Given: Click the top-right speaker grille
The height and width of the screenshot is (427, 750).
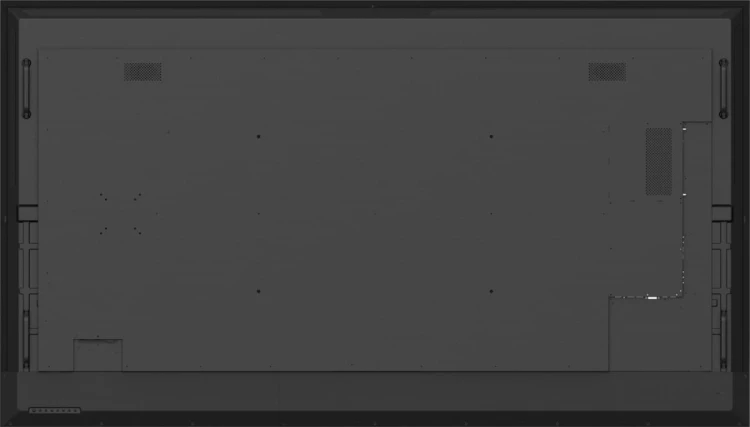Looking at the screenshot, I should pyautogui.click(x=607, y=72).
